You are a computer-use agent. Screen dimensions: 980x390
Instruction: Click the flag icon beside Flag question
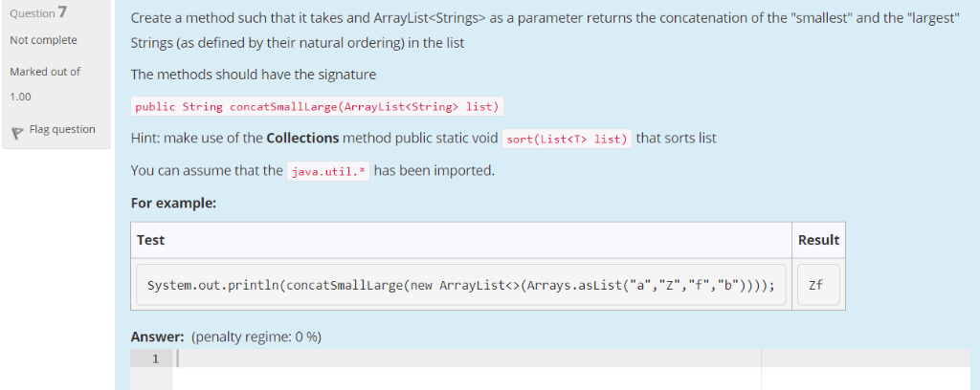[17, 132]
